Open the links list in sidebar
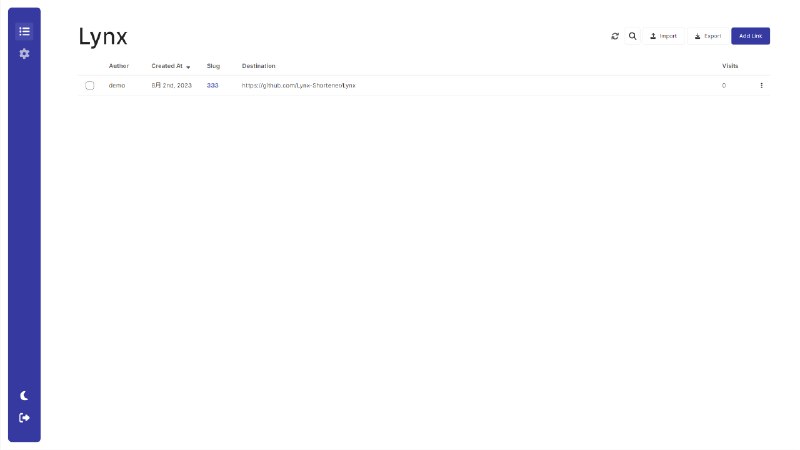This screenshot has width=800, height=450. (x=24, y=31)
